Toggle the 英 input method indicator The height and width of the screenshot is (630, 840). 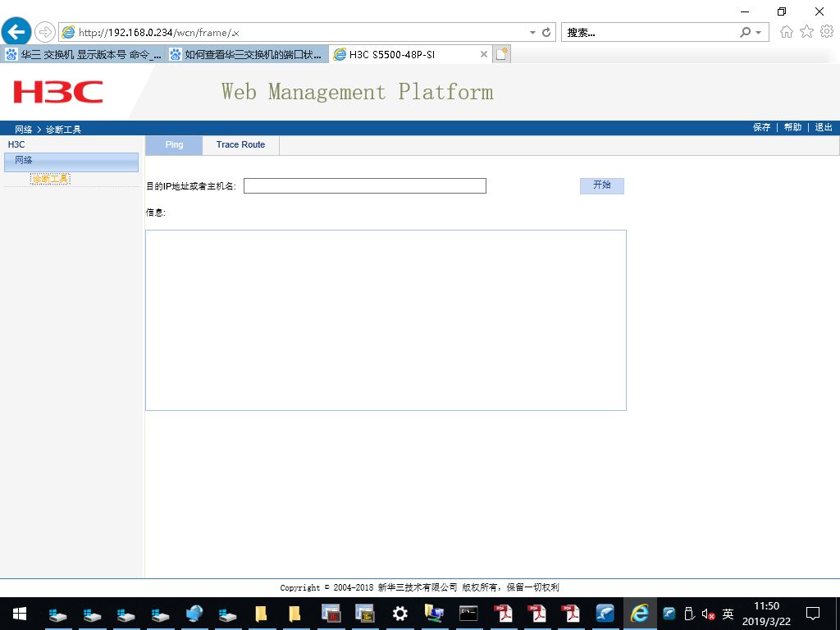[x=728, y=614]
